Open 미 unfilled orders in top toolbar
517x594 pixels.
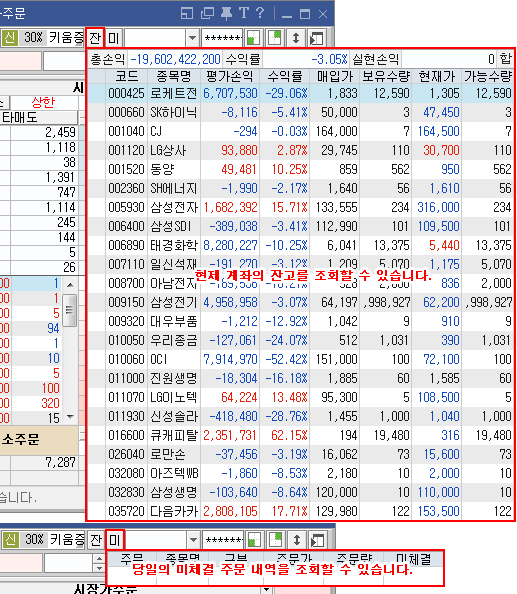(x=114, y=38)
